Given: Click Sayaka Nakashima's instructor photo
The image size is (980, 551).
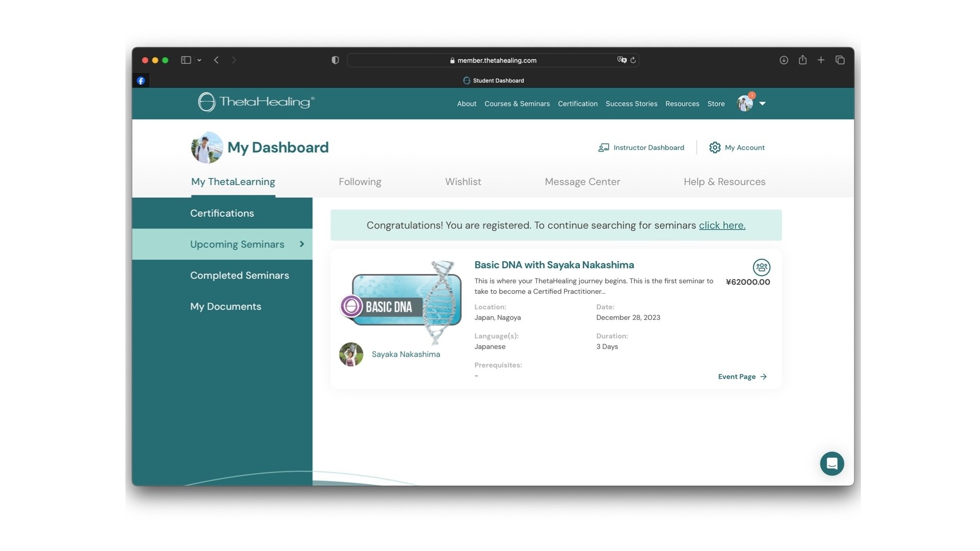Looking at the screenshot, I should [351, 355].
